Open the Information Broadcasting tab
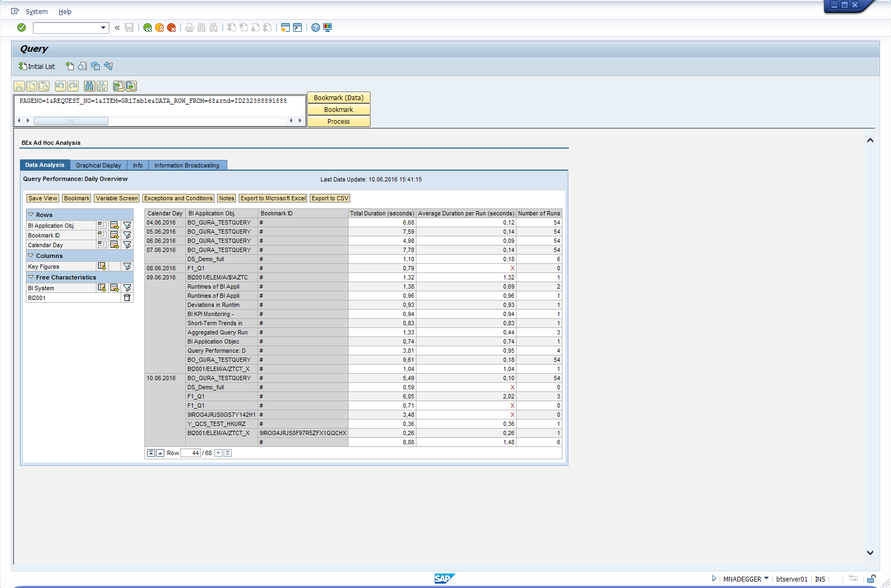This screenshot has width=891, height=588. coord(186,165)
